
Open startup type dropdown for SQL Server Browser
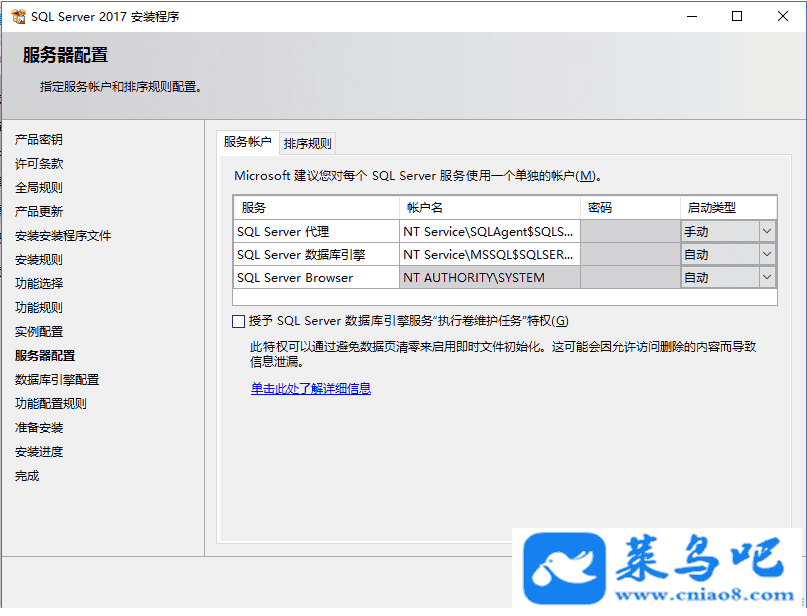tap(767, 277)
